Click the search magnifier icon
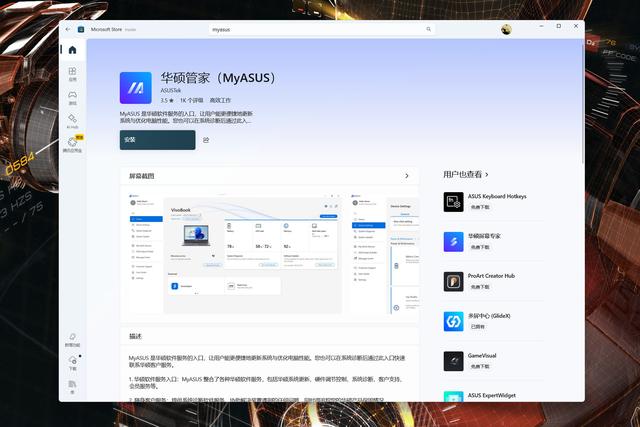Viewport: 640px width, 427px height. [x=429, y=29]
